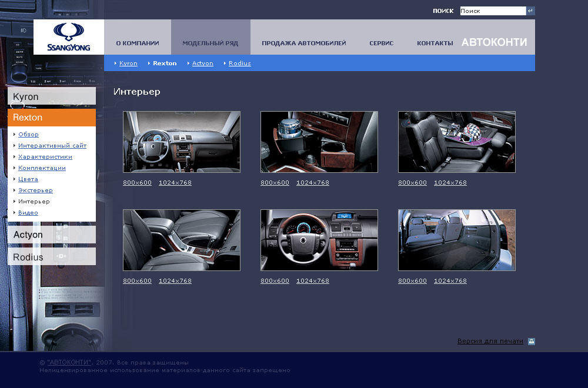Open the trunk cargo area thumbnail
The image size is (588, 388).
[456, 240]
